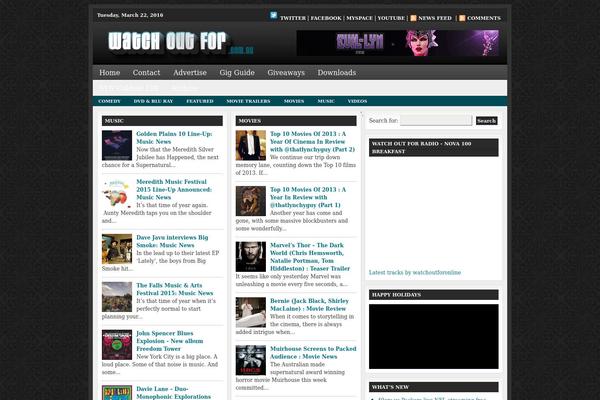
Task: Open the News Feed link
Action: [435, 18]
